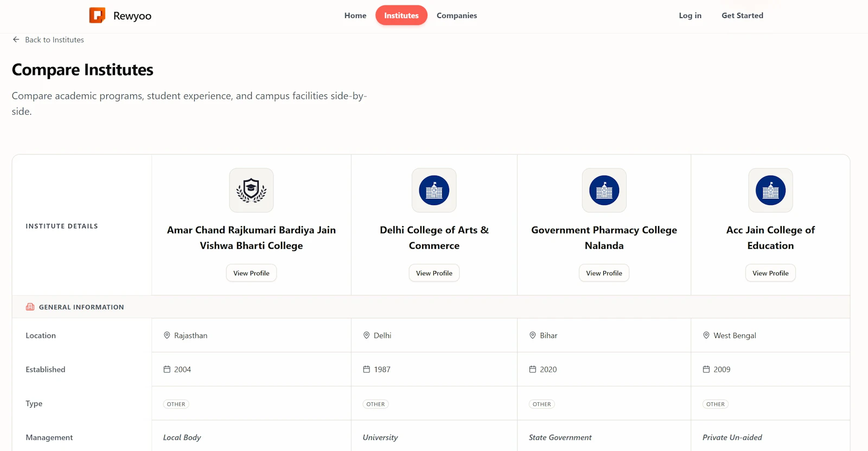View Profile of Amar Chand Rajkumari Bardiya college
The width and height of the screenshot is (868, 451).
coord(251,273)
